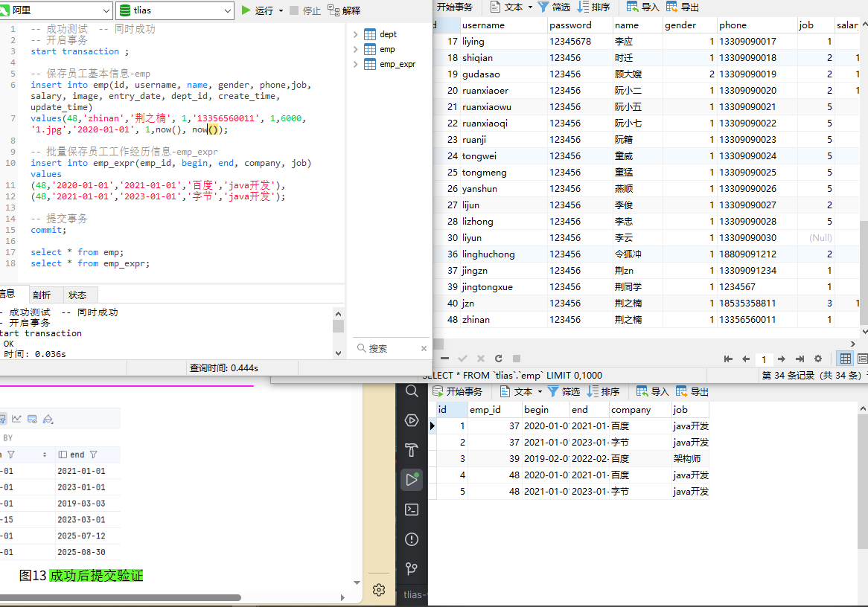The width and height of the screenshot is (868, 607).
Task: Click the 停止 stop button
Action: [305, 10]
